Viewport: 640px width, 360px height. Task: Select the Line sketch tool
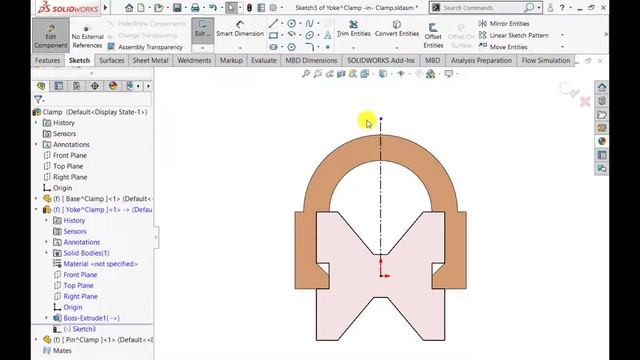coord(273,24)
